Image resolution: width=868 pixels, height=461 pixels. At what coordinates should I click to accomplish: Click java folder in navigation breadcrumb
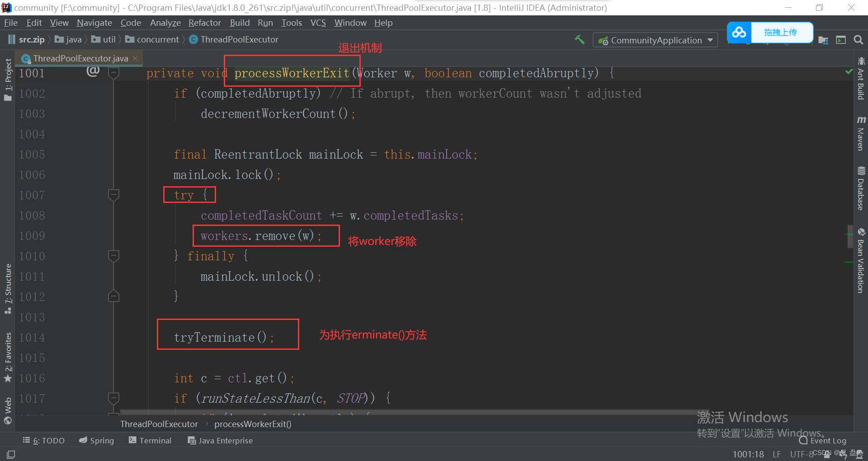(68, 40)
